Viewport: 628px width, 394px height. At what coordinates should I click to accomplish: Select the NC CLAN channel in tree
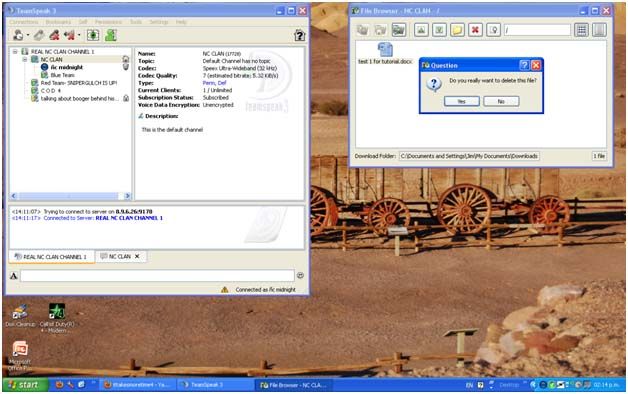click(x=52, y=59)
